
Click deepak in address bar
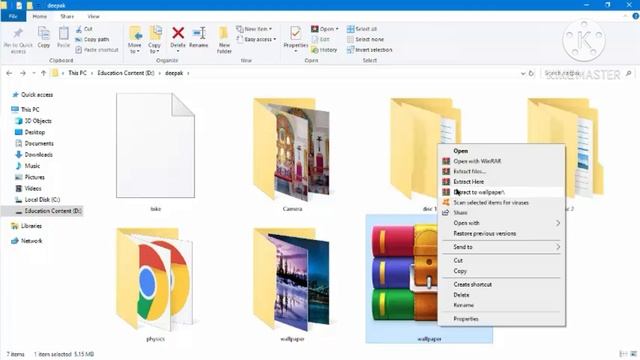point(174,73)
